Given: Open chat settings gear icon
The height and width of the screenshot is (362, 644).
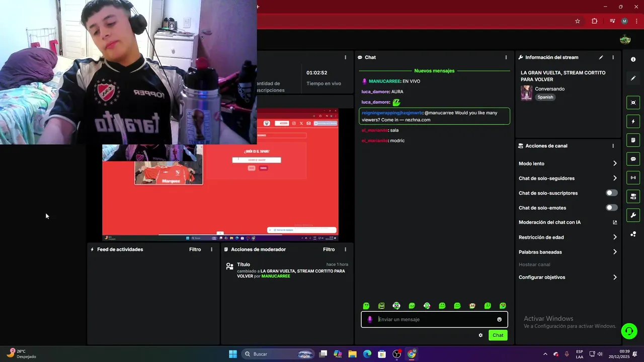Looking at the screenshot, I should point(480,335).
